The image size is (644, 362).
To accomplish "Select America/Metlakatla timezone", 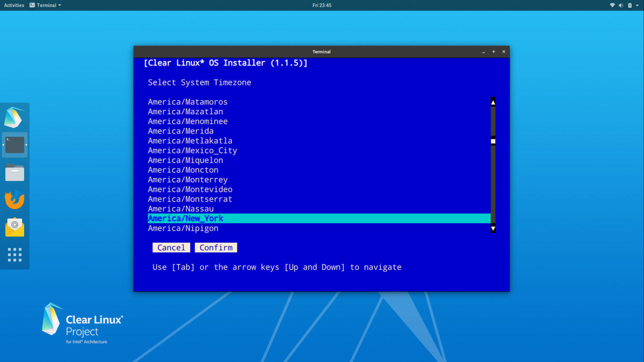I will (x=319, y=141).
